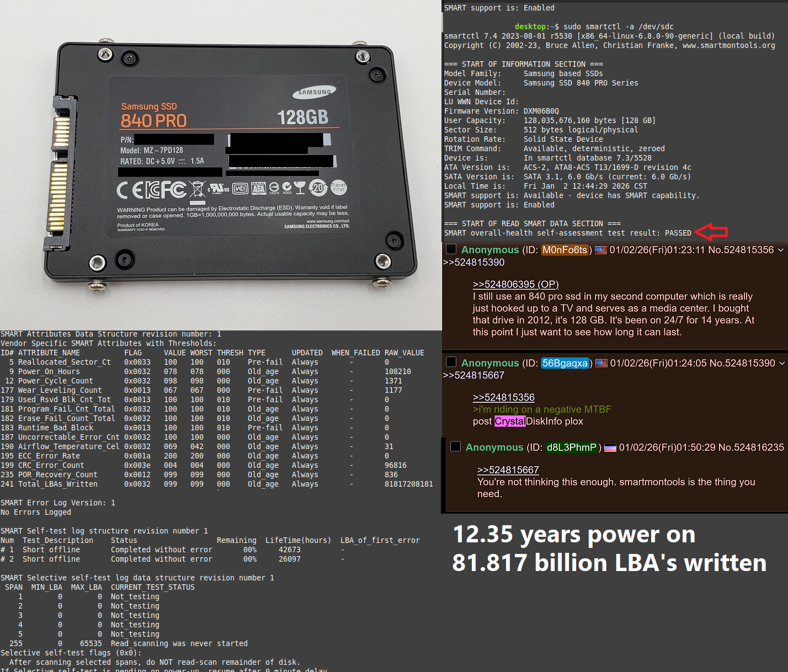The image size is (788, 672).
Task: Click the blue 56Bgaqxa poster ID badge
Action: (565, 363)
